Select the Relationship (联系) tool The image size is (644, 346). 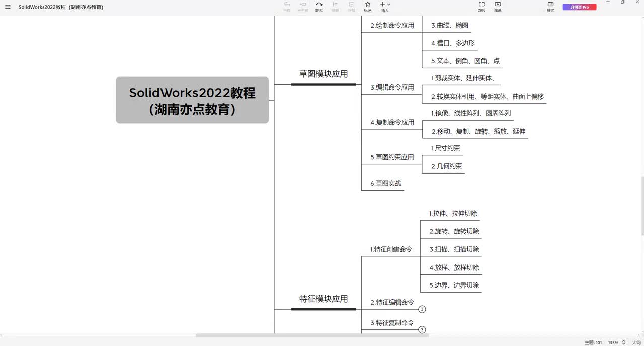(319, 7)
